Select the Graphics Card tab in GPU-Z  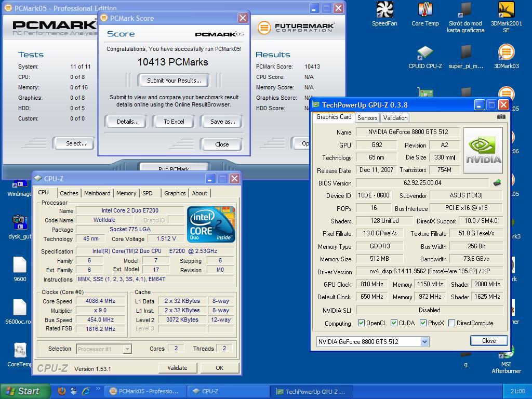[x=334, y=117]
